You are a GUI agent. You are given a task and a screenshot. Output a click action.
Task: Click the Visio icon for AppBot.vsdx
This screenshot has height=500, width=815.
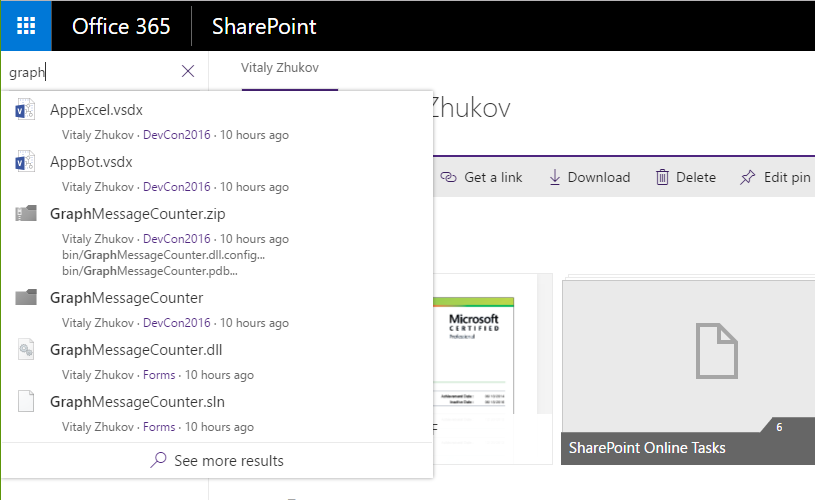pyautogui.click(x=25, y=162)
